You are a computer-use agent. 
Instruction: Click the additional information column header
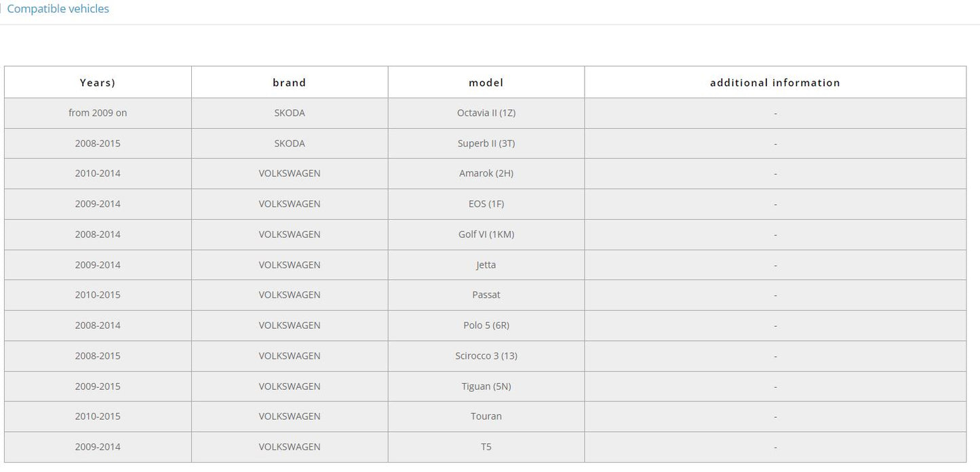775,83
